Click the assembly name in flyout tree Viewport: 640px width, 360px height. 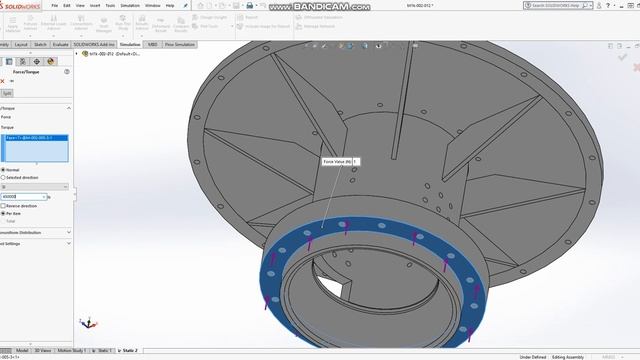point(115,54)
